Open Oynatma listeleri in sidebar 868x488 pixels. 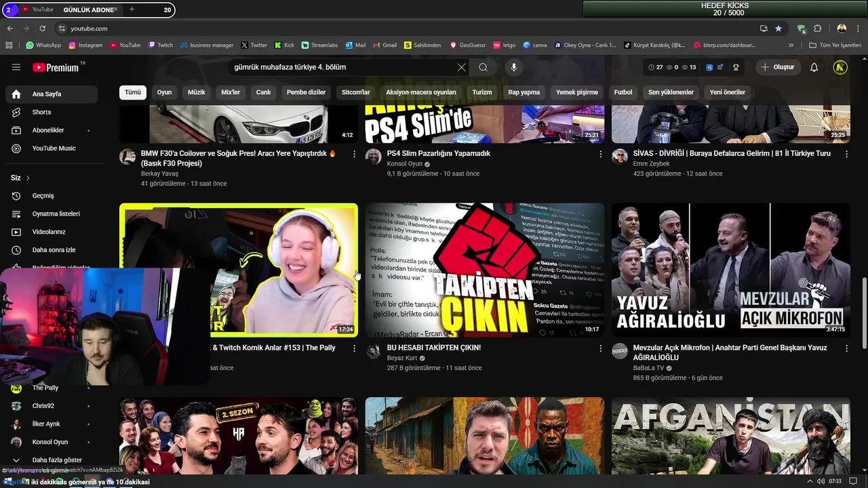(51, 213)
